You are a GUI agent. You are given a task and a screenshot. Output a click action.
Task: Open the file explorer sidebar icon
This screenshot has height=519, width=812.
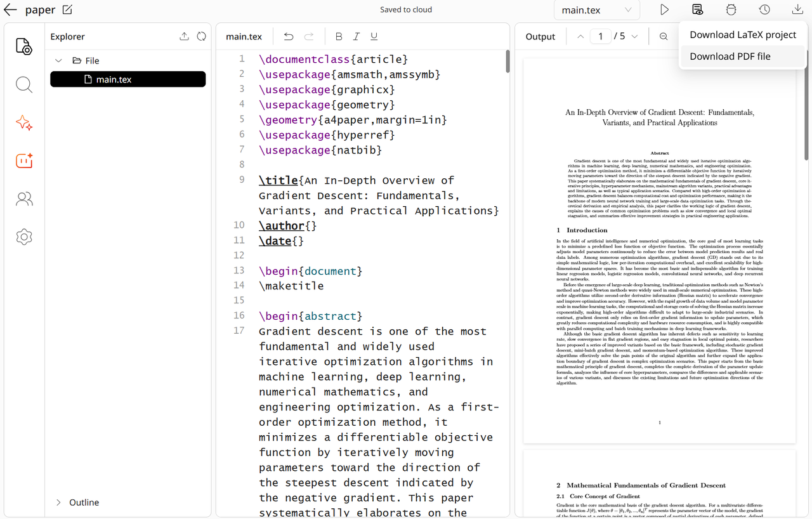pos(24,46)
